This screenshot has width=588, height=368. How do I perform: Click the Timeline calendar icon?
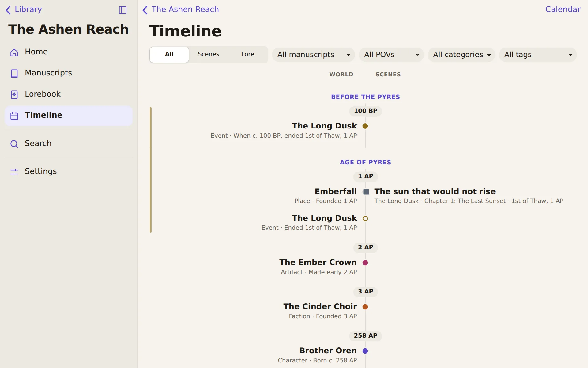tap(14, 116)
